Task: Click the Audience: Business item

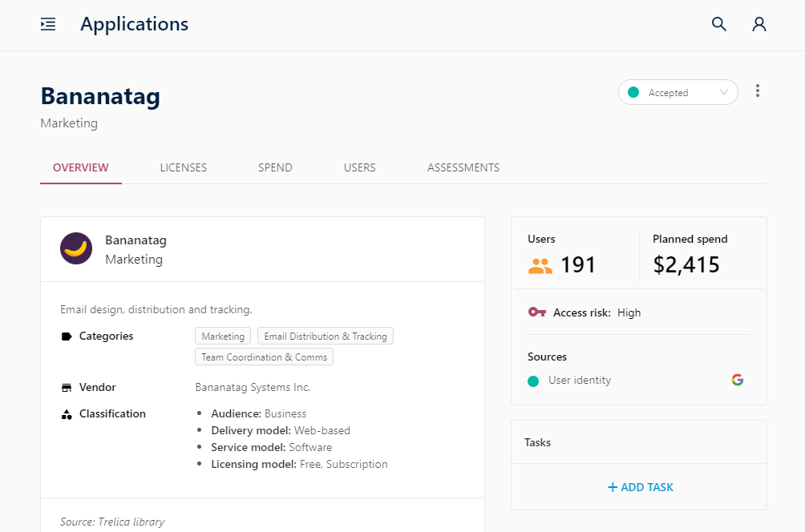Action: pyautogui.click(x=259, y=413)
